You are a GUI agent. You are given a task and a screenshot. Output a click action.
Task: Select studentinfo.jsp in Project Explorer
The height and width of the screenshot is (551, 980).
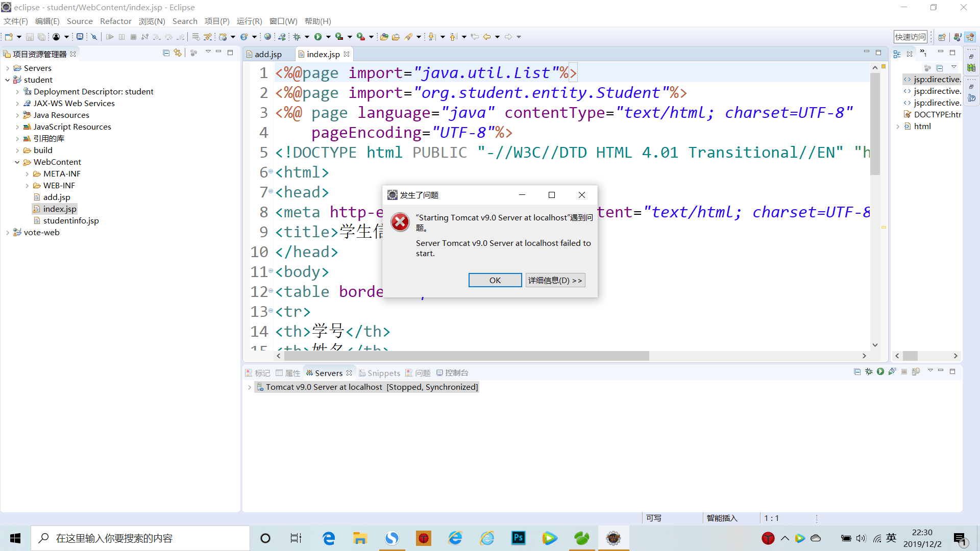point(71,220)
